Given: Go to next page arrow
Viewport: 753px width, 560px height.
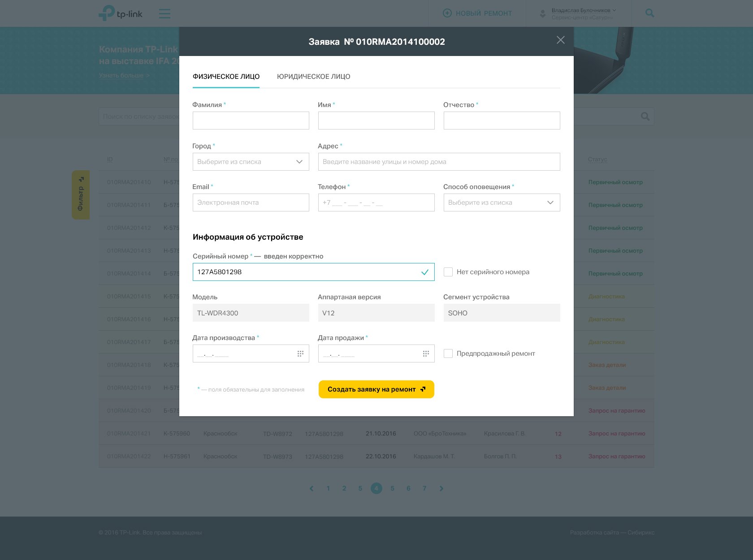Looking at the screenshot, I should (x=441, y=488).
